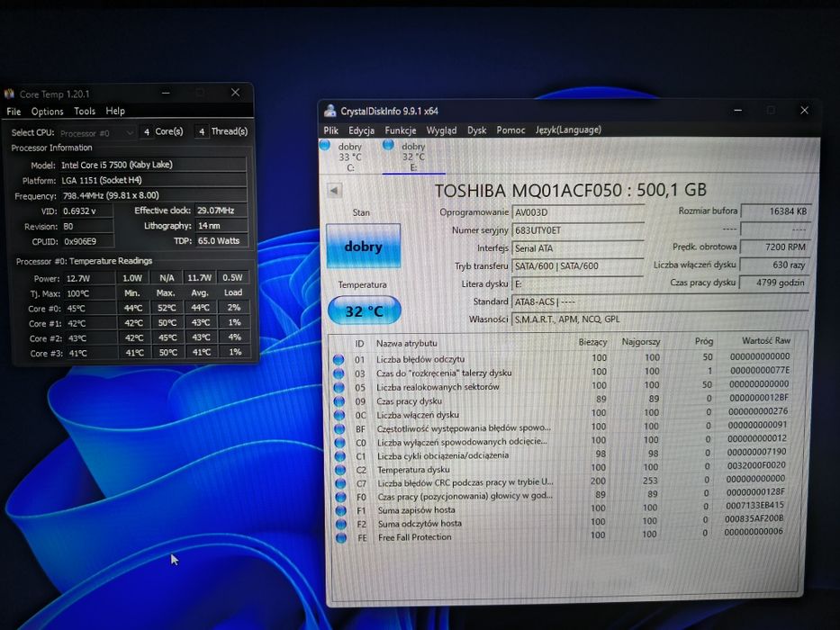Select the Free Fall Protection row
This screenshot has height=630, width=840.
[563, 535]
